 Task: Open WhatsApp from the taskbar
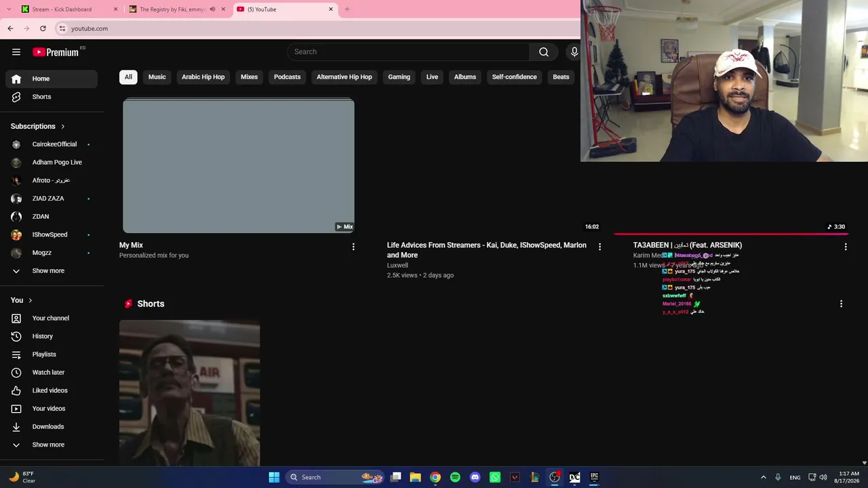495,477
